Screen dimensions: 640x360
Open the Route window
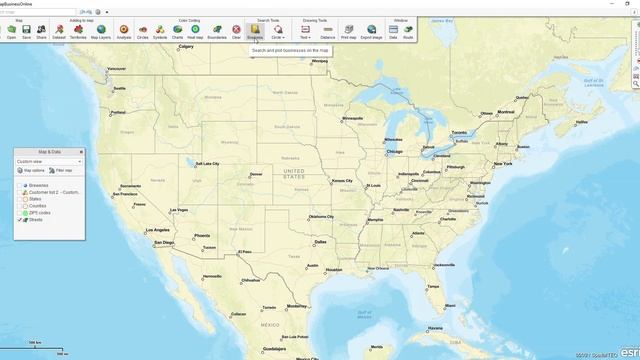(x=408, y=32)
